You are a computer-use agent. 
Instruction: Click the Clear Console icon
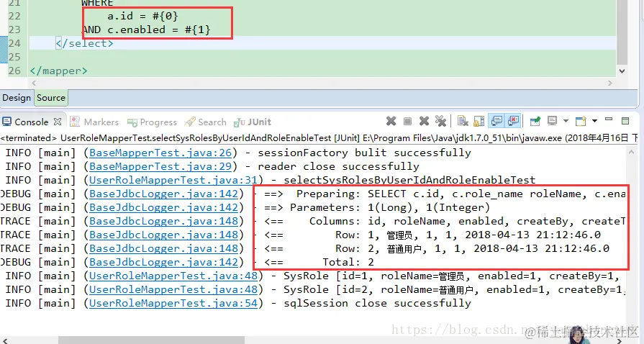pos(463,121)
